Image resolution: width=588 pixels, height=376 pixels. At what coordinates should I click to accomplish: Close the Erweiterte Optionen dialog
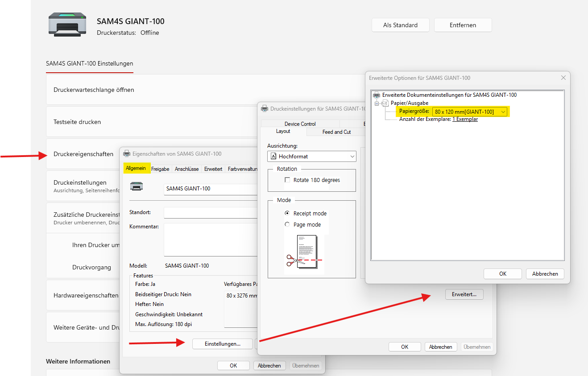pyautogui.click(x=563, y=78)
